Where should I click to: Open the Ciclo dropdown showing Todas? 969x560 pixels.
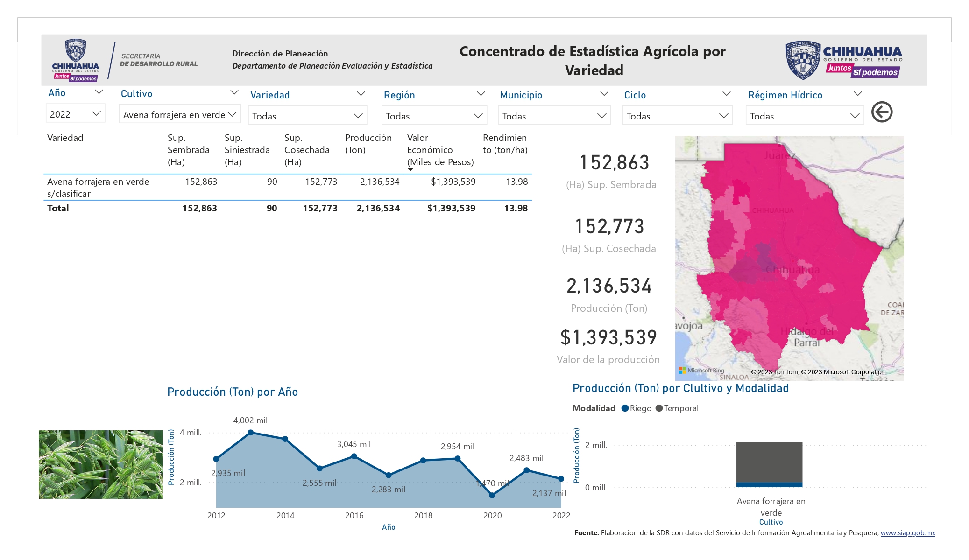pyautogui.click(x=677, y=116)
